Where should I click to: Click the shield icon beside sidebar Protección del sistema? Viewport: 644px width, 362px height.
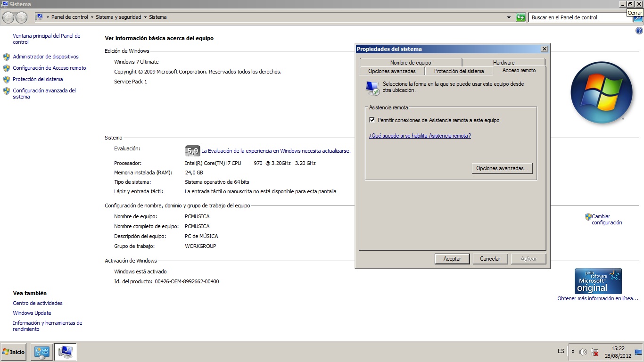[x=7, y=80]
